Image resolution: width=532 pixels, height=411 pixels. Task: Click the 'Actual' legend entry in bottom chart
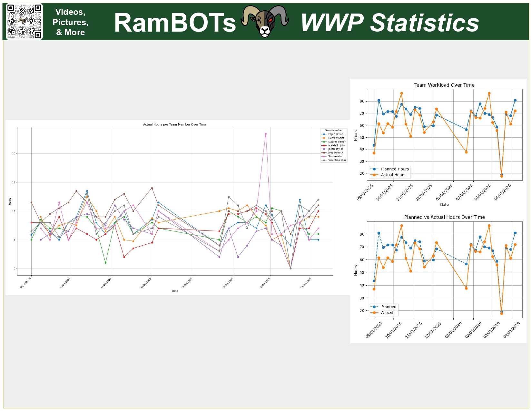[382, 313]
